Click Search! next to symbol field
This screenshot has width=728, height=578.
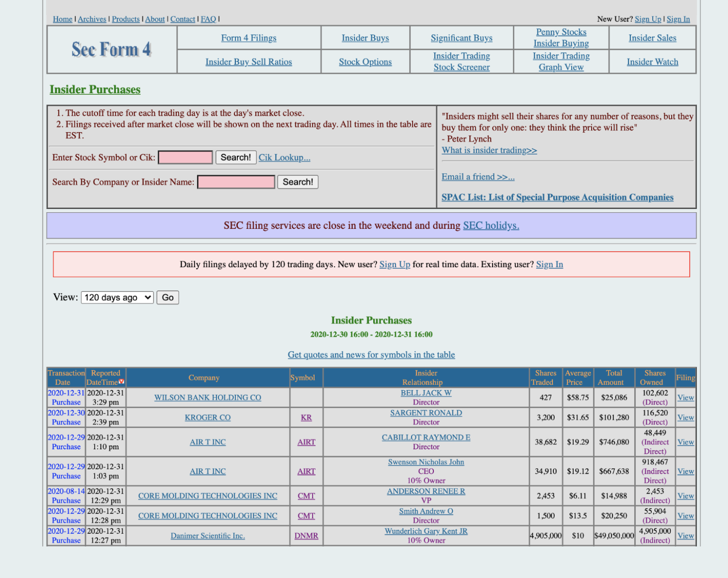236,157
